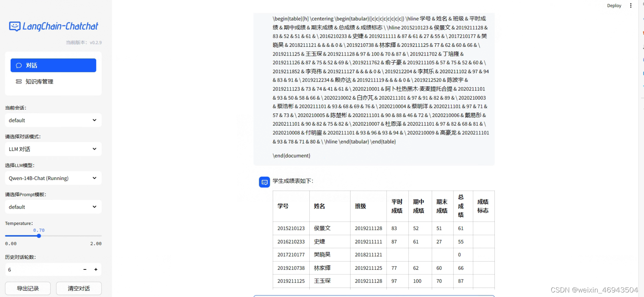Click the 2019210738 student ID cell
The image size is (644, 297).
pos(291,268)
